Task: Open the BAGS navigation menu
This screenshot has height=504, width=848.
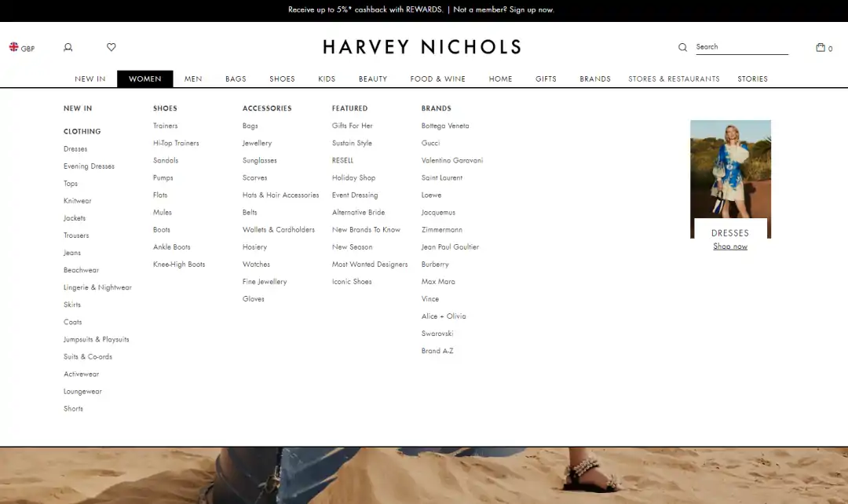Action: 236,79
